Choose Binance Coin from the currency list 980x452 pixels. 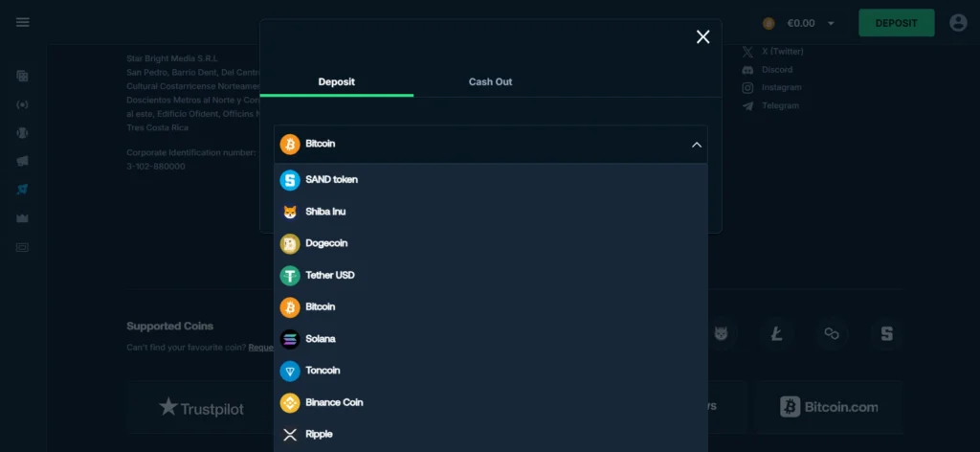pyautogui.click(x=491, y=402)
